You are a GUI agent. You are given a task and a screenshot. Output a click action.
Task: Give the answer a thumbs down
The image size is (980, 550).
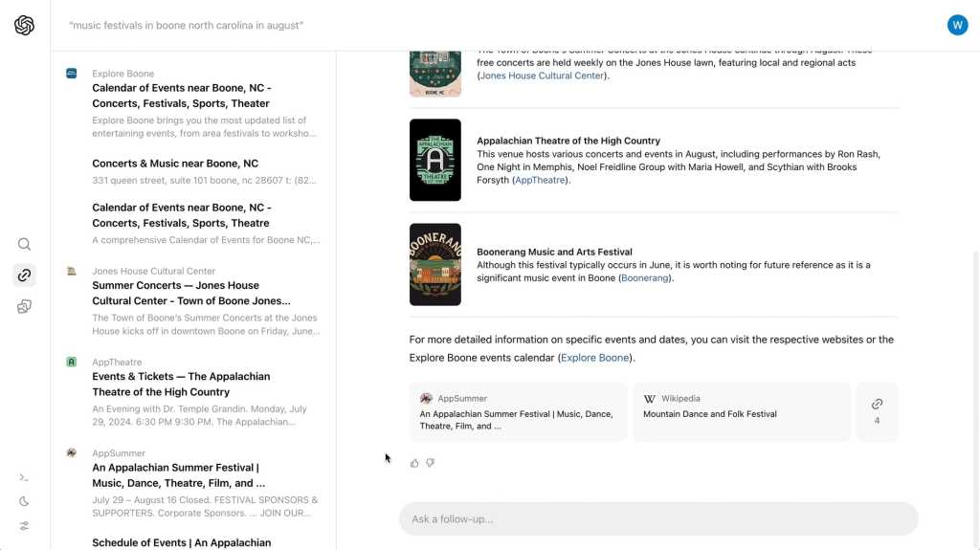tap(431, 463)
